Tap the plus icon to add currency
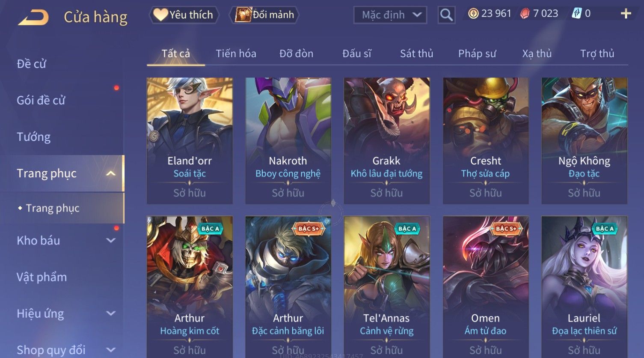 point(626,14)
